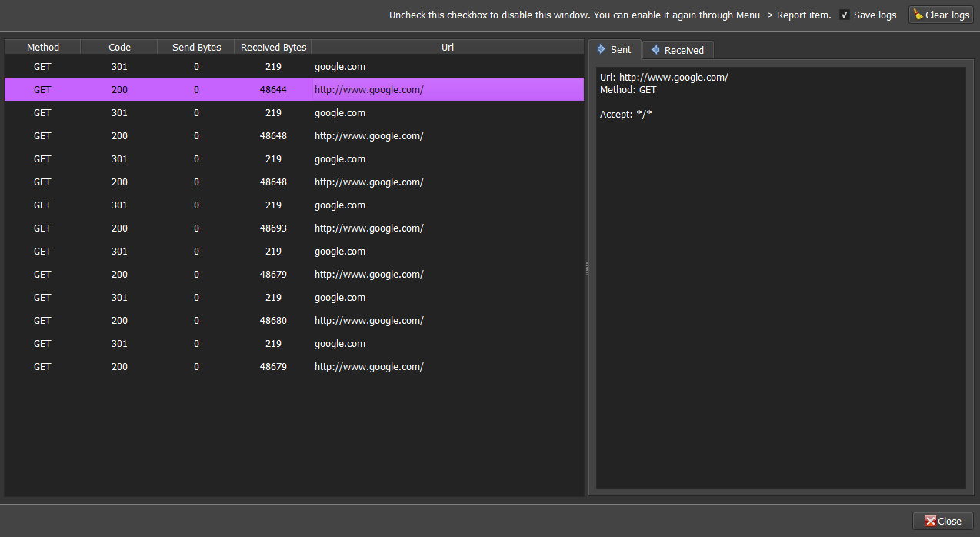
Task: Select the first row showing 48679 bytes
Action: [273, 275]
